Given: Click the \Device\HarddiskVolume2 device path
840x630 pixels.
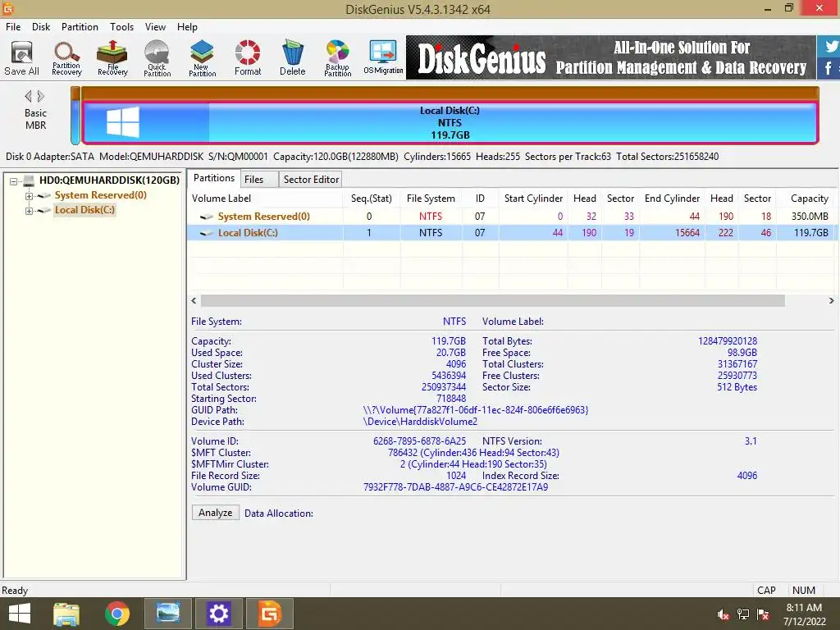Looking at the screenshot, I should 420,422.
